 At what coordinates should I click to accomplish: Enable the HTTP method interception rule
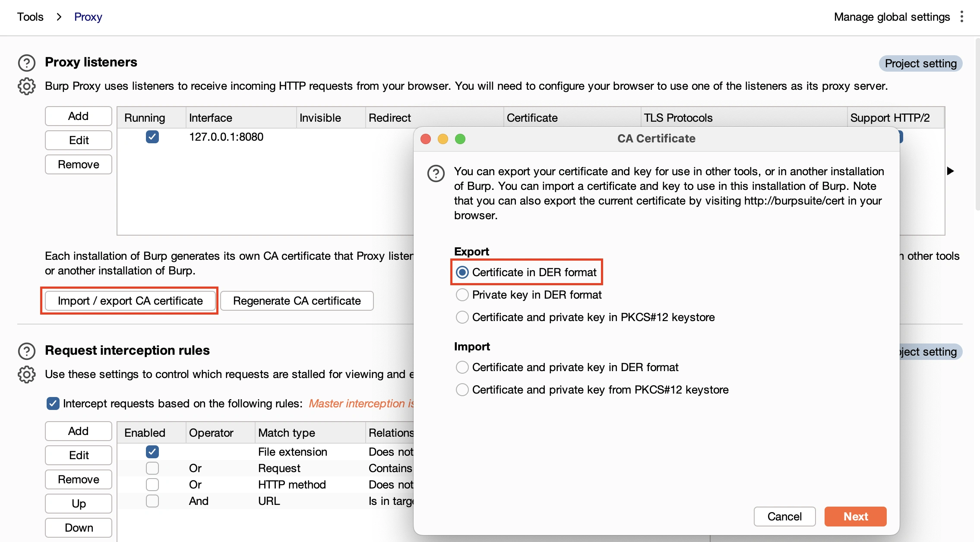(152, 485)
